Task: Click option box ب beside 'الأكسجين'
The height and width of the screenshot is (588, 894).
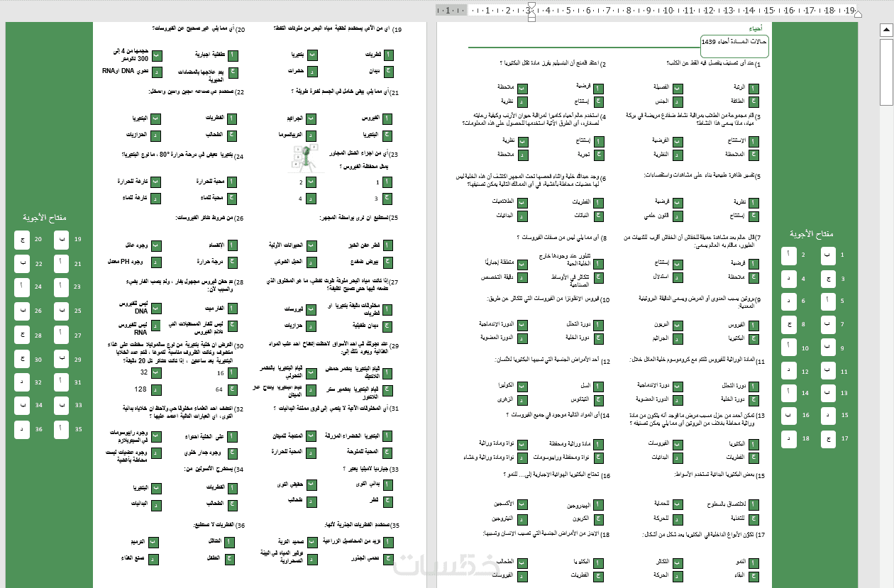Action: [x=521, y=503]
